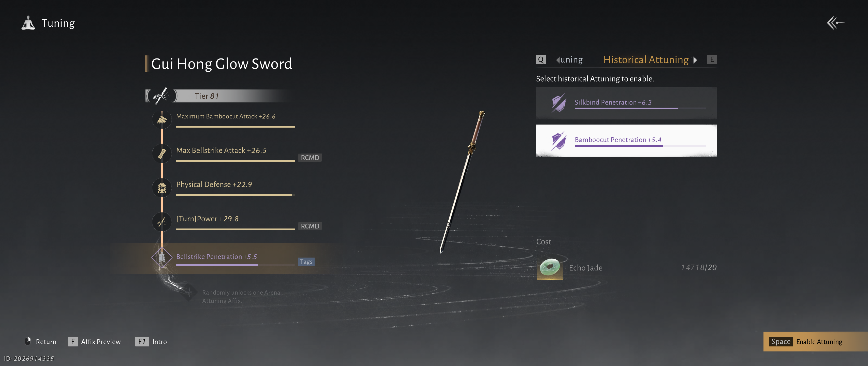The width and height of the screenshot is (868, 366).
Task: Select the Max Bellstrike Attack affix icon
Action: pyautogui.click(x=162, y=154)
